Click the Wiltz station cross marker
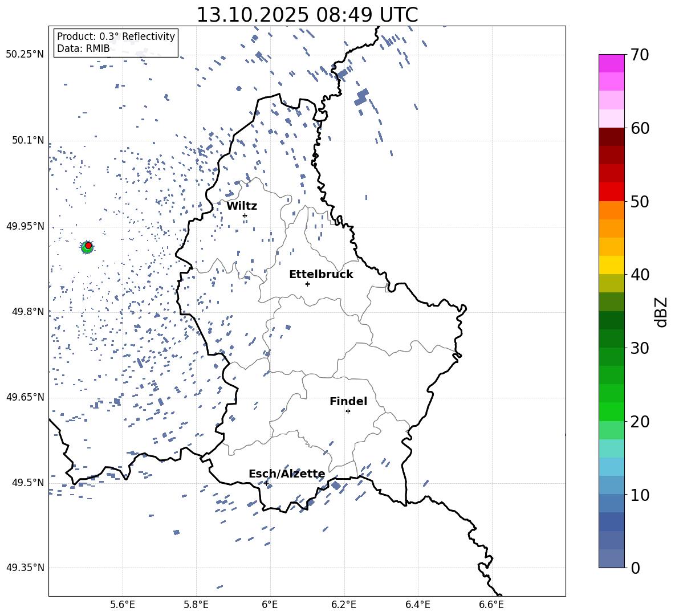675x616 pixels. [x=245, y=215]
